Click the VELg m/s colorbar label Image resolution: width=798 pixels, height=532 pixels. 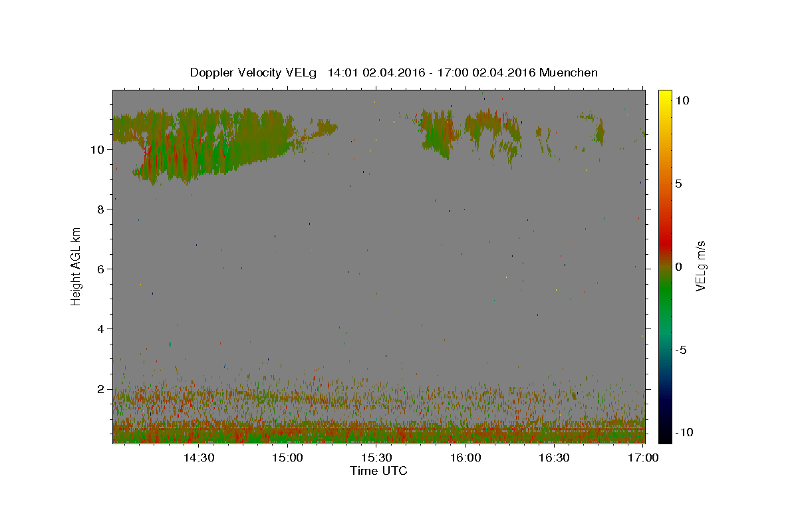coord(700,266)
